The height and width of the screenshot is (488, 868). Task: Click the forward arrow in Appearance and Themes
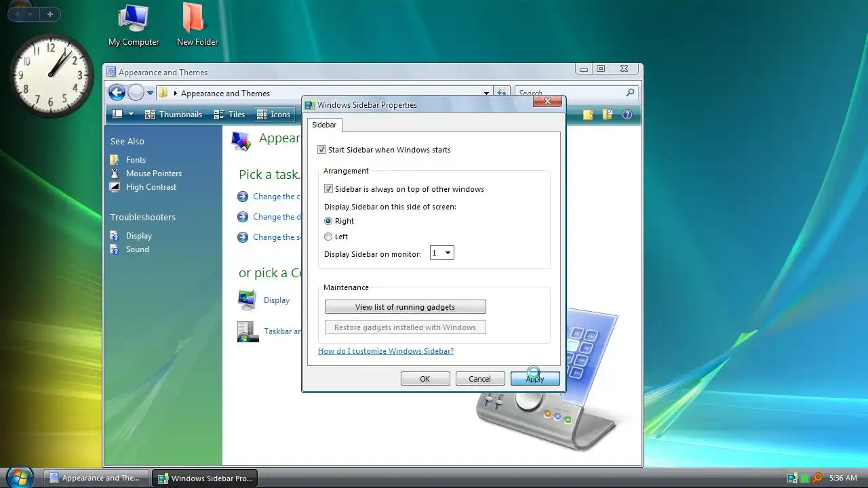click(x=136, y=93)
